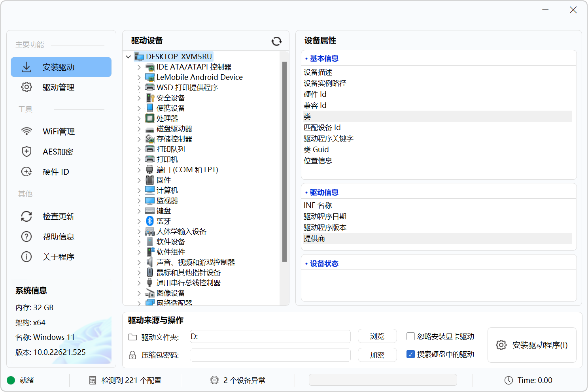Click the progress bar in status bar
The image size is (588, 392).
click(383, 380)
